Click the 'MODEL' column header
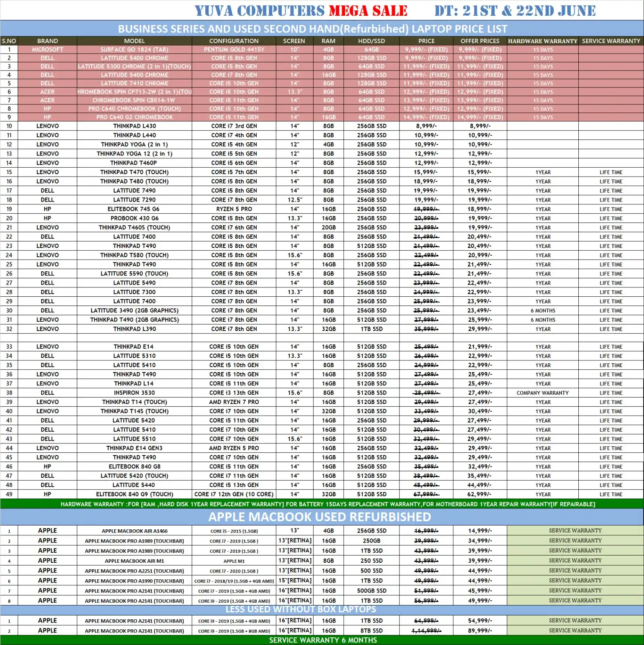The height and width of the screenshot is (645, 644). [x=135, y=41]
